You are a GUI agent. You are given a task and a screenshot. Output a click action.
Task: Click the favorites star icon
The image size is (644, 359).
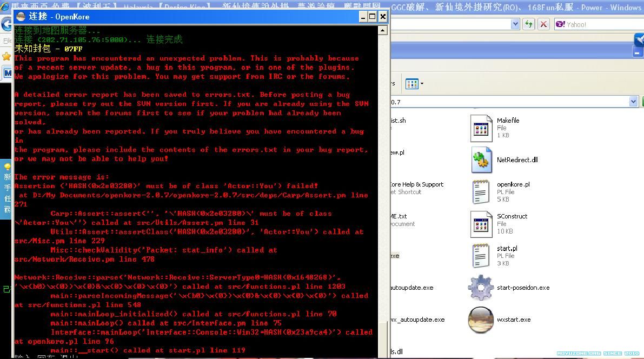6,56
